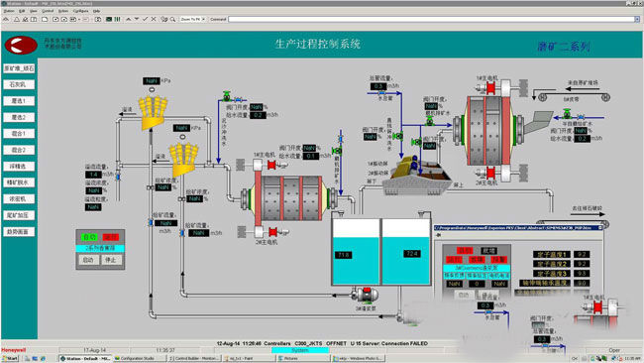Click the lower hydrocyclone cluster icon
Screen dimensions: 644x363
(x=183, y=159)
